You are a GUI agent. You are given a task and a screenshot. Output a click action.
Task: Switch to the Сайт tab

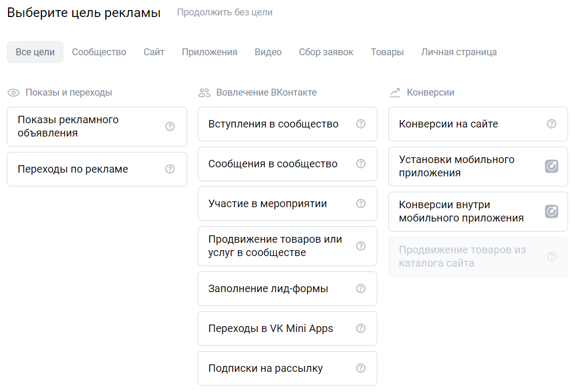pyautogui.click(x=154, y=52)
